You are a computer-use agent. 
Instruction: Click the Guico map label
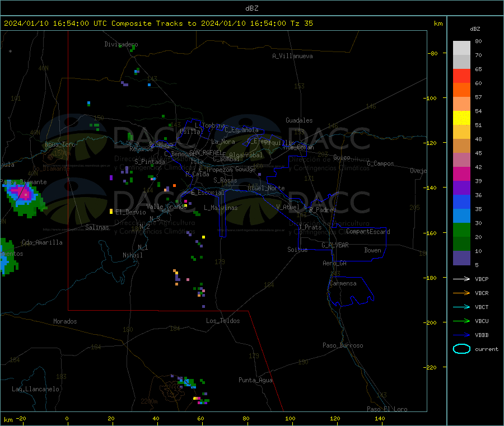point(342,157)
